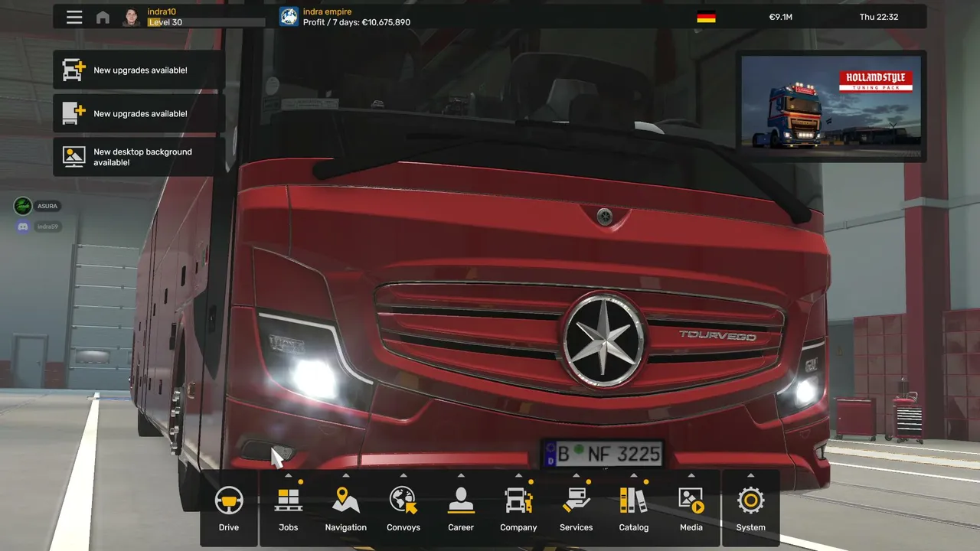Go to the home garage icon
980x551 pixels.
[x=103, y=17]
